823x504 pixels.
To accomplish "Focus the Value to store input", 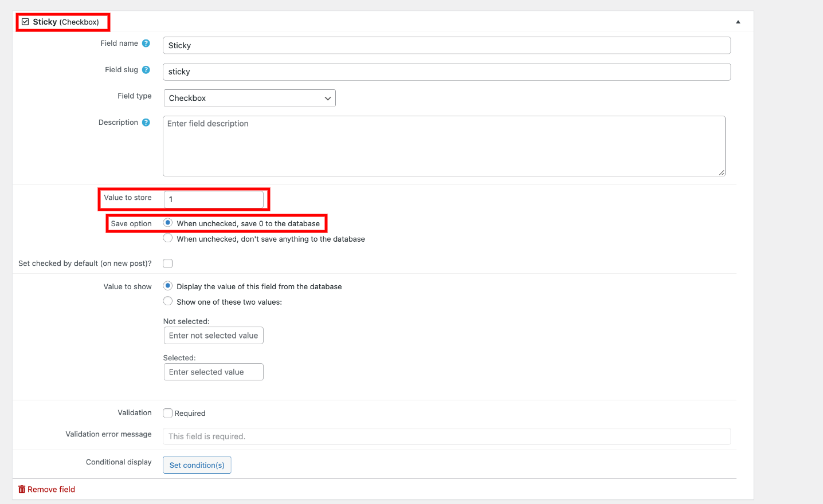I will [214, 199].
